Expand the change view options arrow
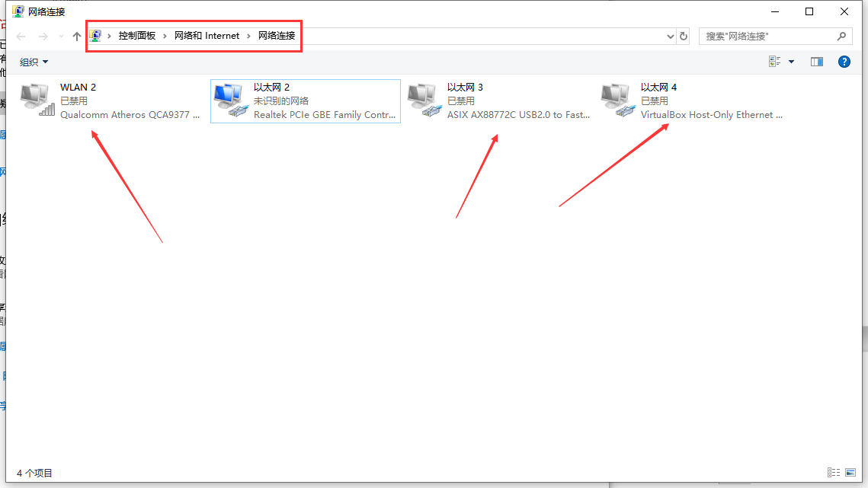This screenshot has height=488, width=868. 791,62
